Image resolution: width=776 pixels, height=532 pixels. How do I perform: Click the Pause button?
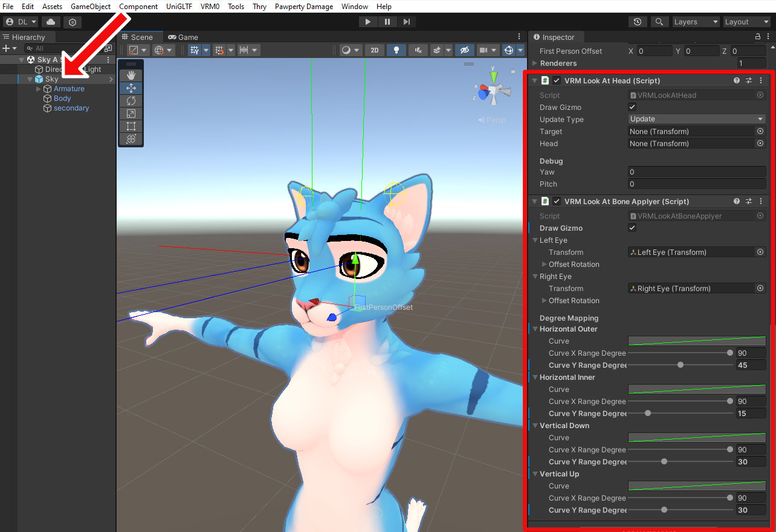(387, 22)
